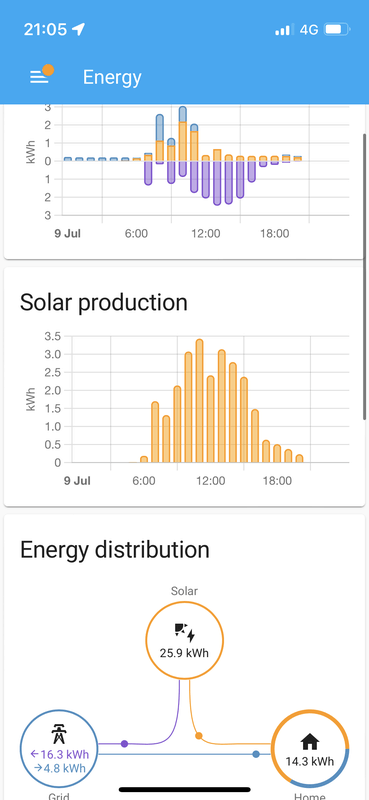Tap the orange notification dot on menu

coord(48,70)
